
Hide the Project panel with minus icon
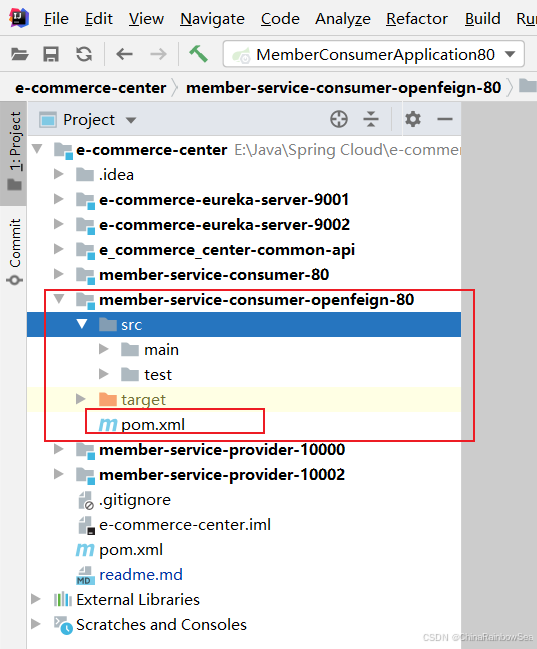[x=445, y=119]
